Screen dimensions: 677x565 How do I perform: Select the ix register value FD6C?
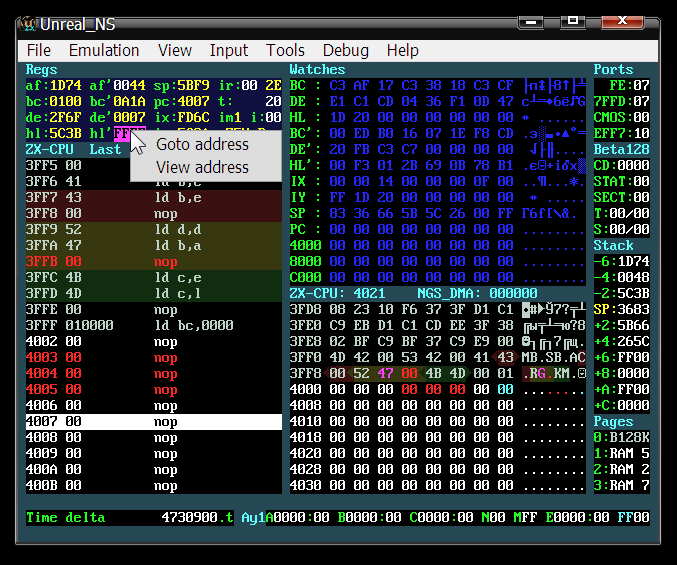(193, 117)
